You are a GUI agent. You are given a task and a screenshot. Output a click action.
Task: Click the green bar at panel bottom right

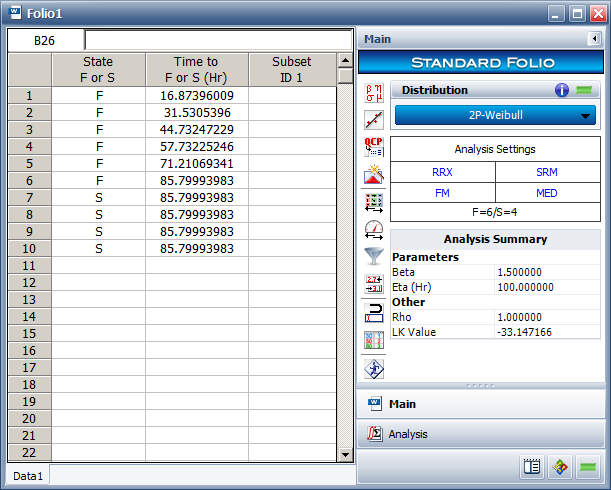click(x=588, y=466)
